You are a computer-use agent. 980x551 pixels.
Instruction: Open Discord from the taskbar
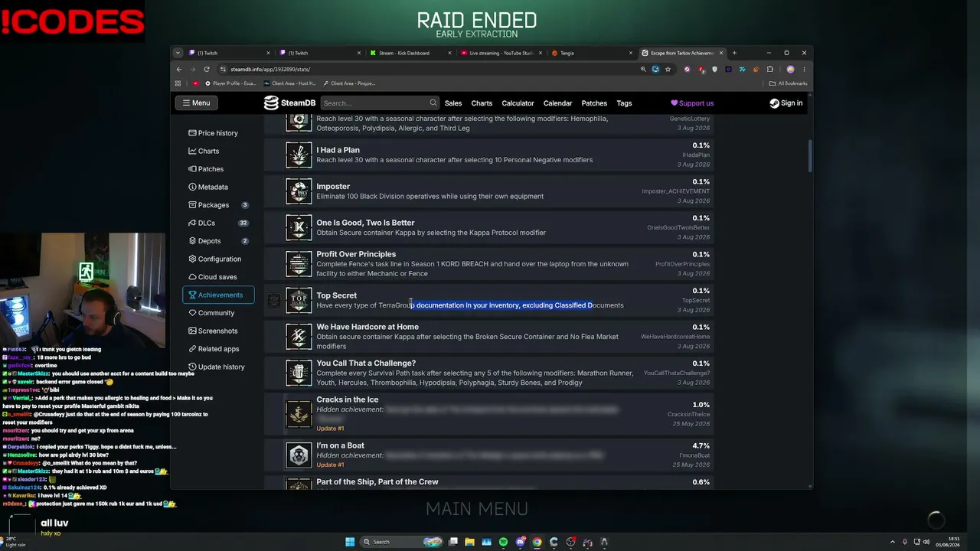click(521, 542)
